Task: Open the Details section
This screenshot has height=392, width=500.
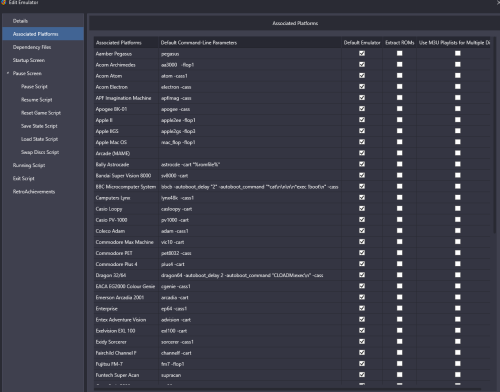Action: (x=20, y=21)
